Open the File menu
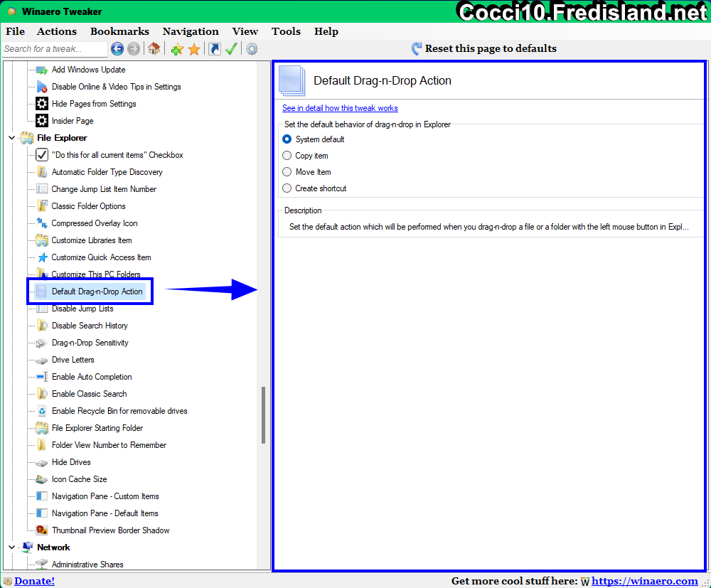 point(15,31)
